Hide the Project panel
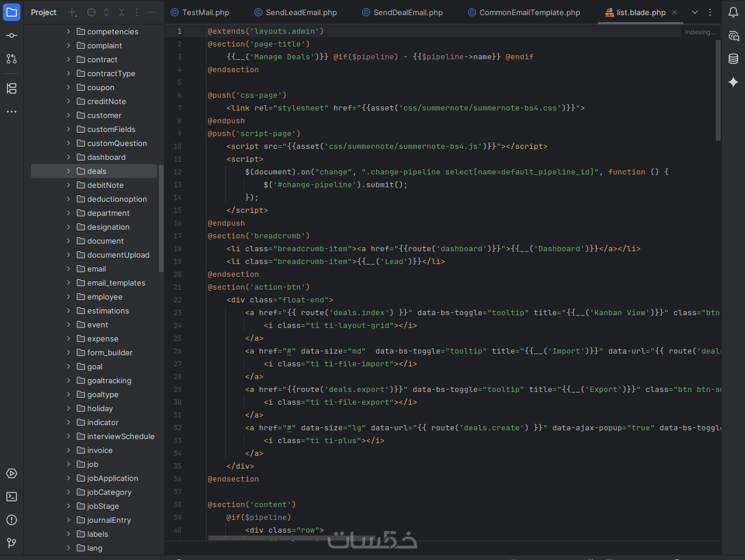 point(152,12)
